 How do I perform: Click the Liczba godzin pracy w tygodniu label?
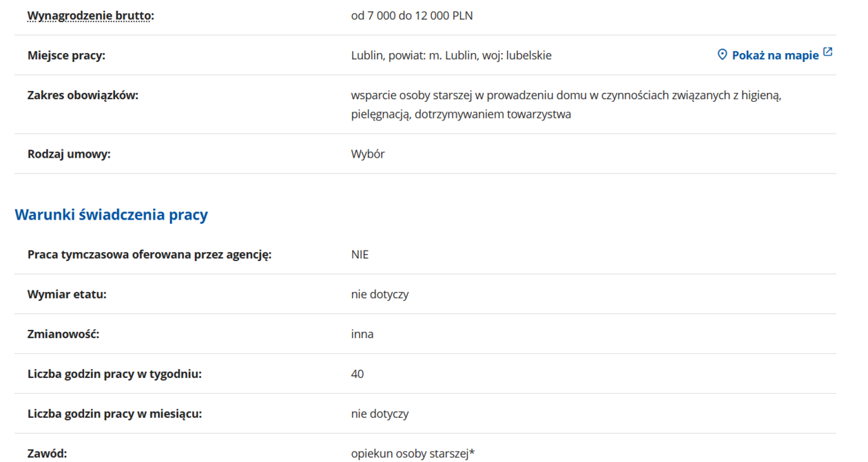[x=114, y=375]
